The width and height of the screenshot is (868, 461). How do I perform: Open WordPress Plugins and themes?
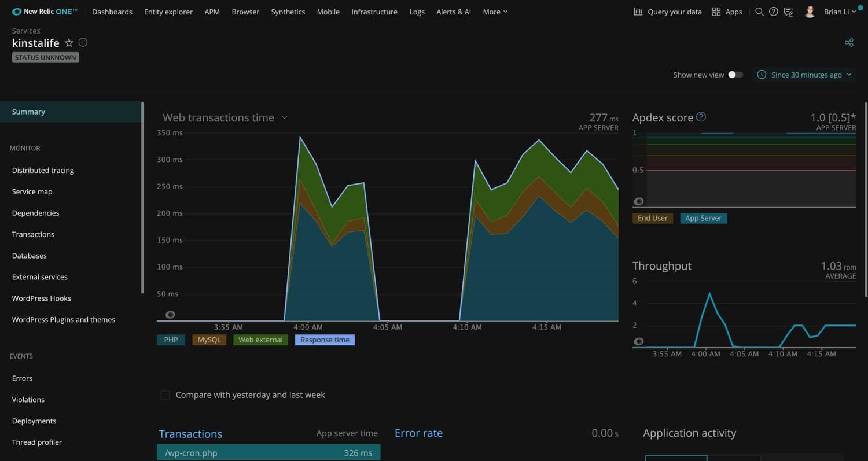pos(63,320)
